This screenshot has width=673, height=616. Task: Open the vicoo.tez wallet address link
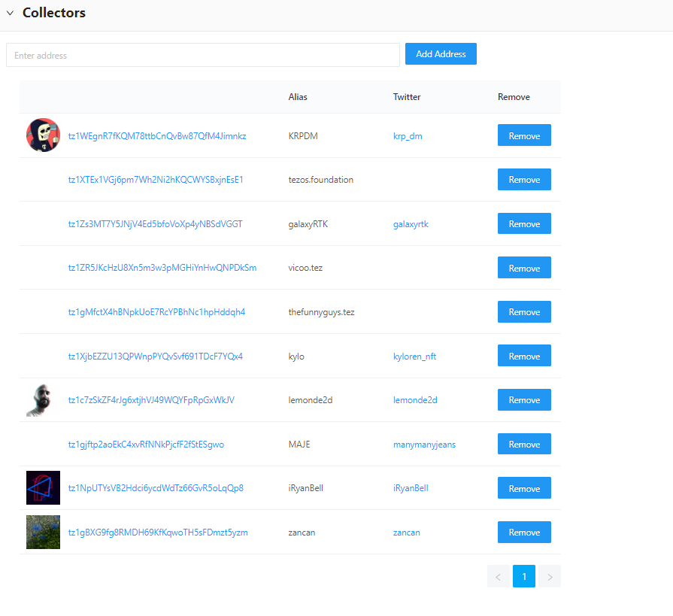pyautogui.click(x=162, y=268)
